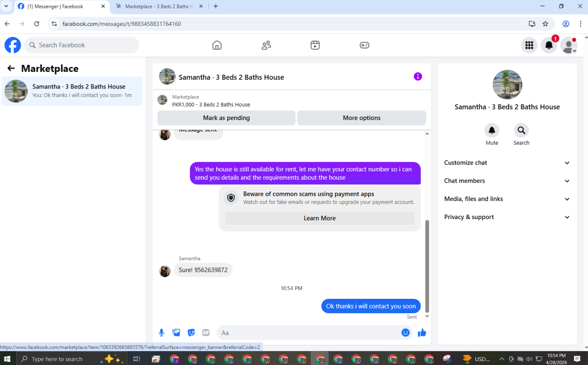Open emoji picker in message box

(405, 333)
